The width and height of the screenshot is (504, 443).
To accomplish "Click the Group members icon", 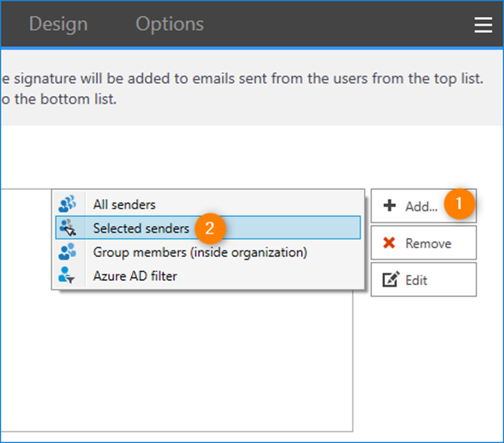I will point(67,251).
